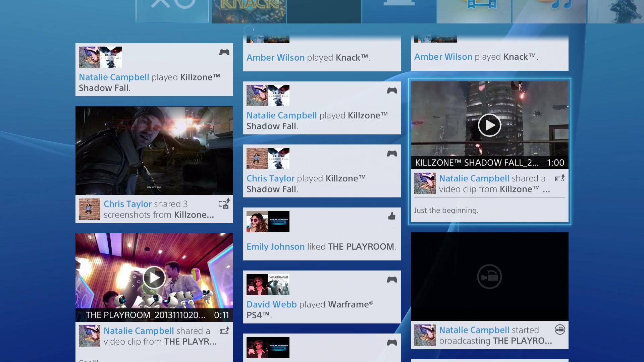Click the share icon on Natalie's PLAYROOM video post
644x362 pixels.
pos(224,330)
